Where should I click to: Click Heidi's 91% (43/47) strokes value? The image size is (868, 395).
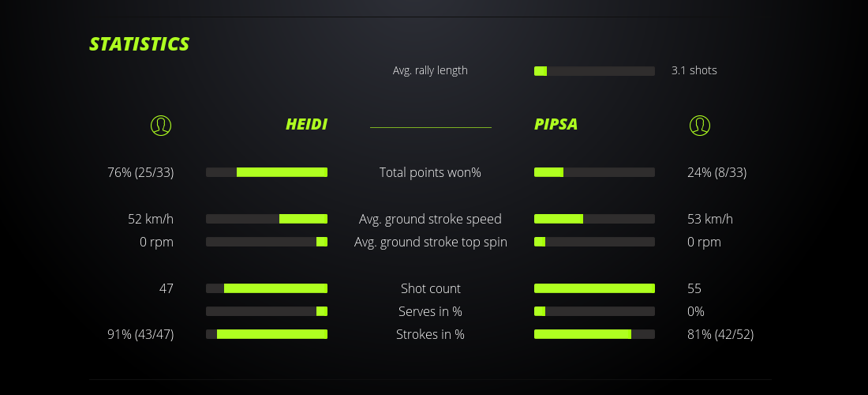pyautogui.click(x=140, y=334)
